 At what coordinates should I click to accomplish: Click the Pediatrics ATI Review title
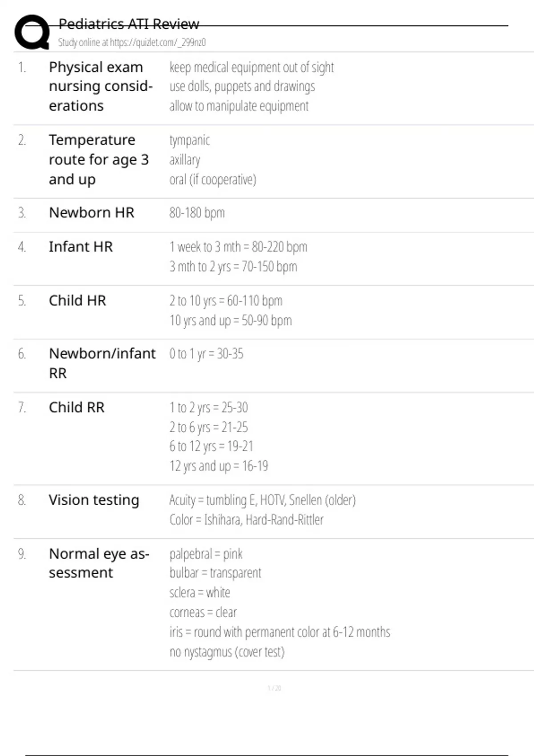coord(129,24)
